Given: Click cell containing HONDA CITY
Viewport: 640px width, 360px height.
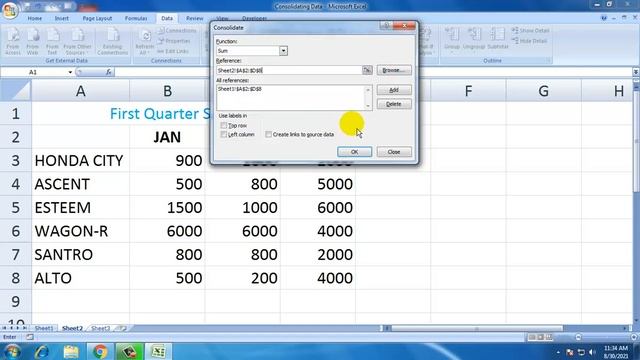Looking at the screenshot, I should click(x=80, y=160).
